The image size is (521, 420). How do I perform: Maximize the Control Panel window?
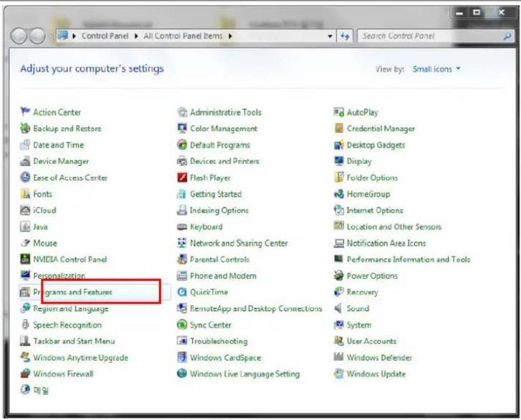[476, 13]
